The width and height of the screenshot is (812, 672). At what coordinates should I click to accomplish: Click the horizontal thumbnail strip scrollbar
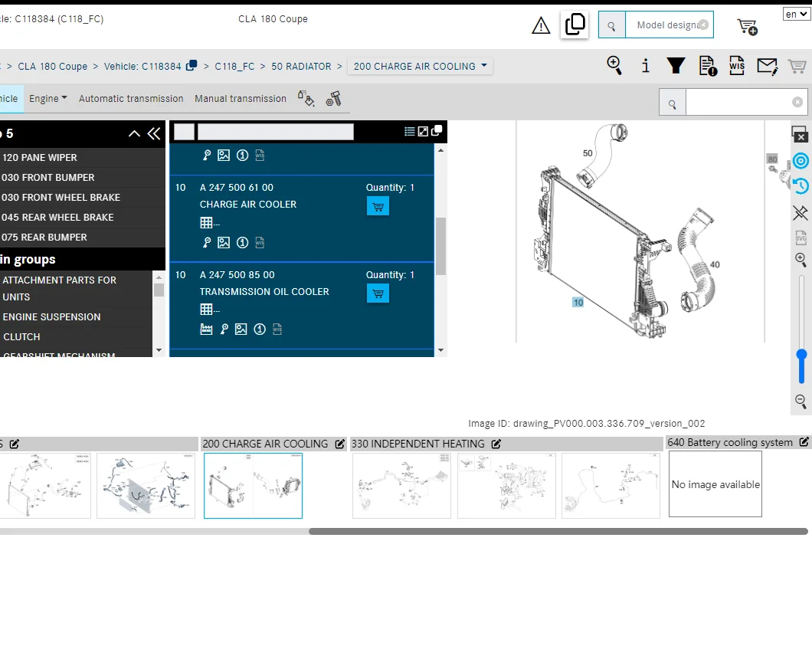point(558,532)
